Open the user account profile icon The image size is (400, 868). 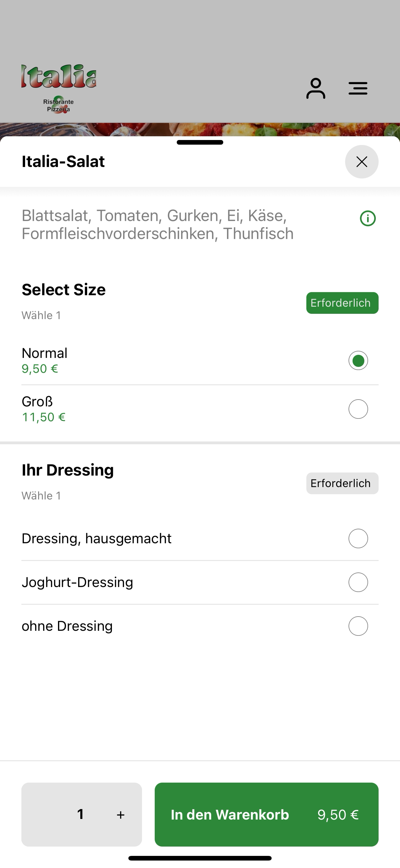315,88
